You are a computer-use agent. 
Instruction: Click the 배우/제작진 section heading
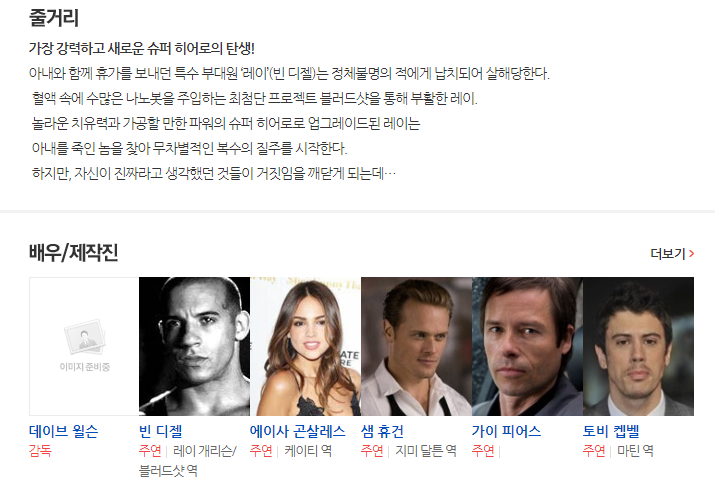pyautogui.click(x=73, y=253)
